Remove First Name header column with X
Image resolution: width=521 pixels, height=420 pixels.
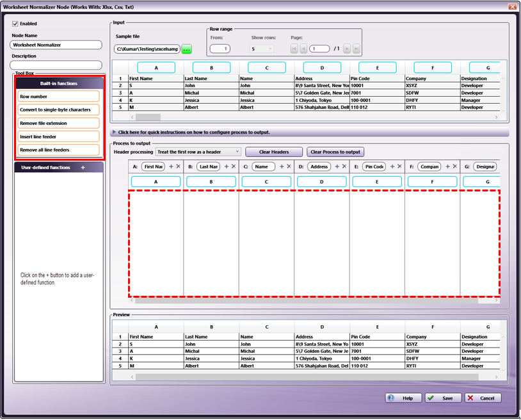coord(179,166)
